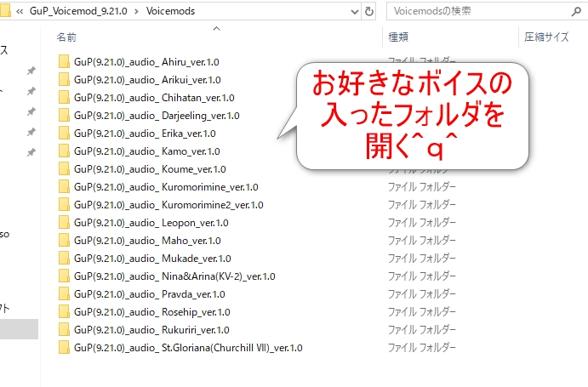Click ファイル フォルダー type in Pravda row

[421, 294]
